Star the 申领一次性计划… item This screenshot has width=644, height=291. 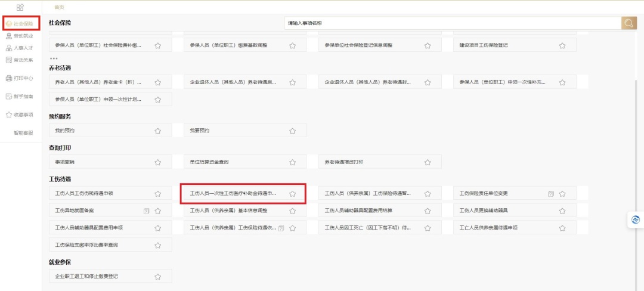157,100
